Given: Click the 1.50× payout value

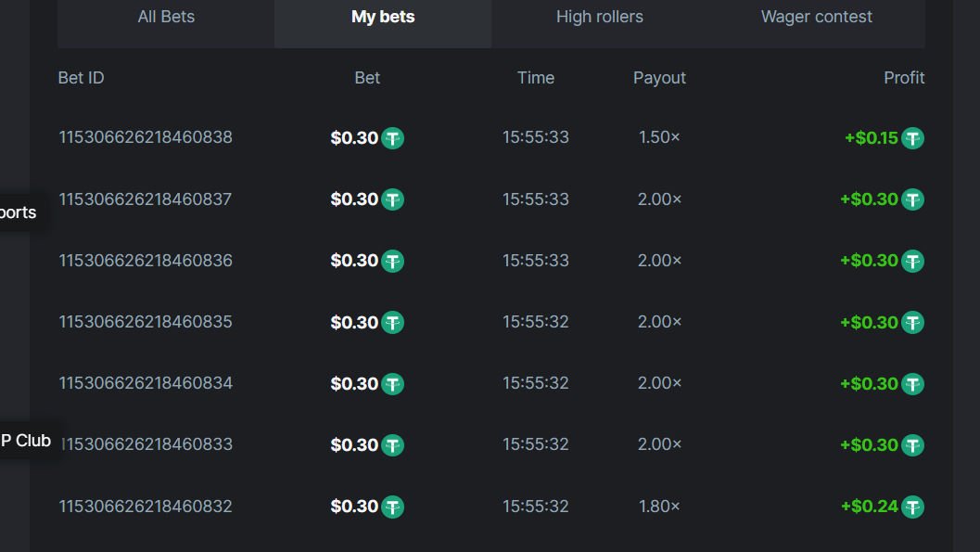Looking at the screenshot, I should pyautogui.click(x=659, y=137).
